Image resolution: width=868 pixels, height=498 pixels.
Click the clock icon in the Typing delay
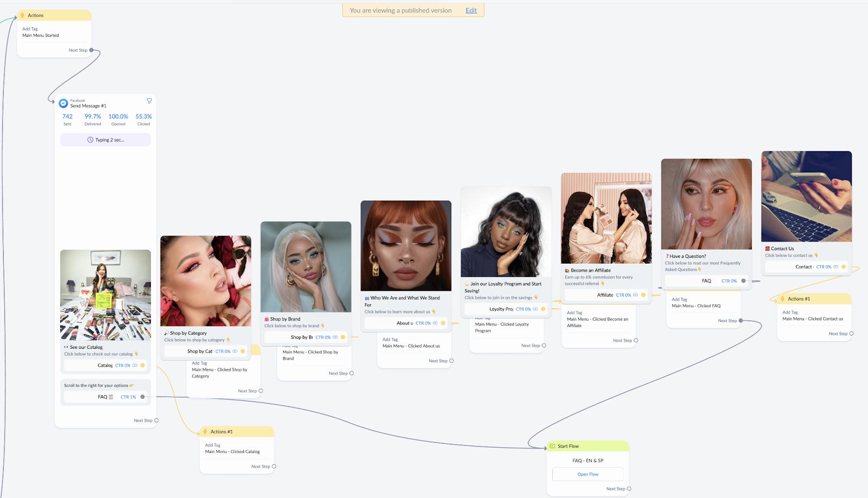click(x=91, y=140)
